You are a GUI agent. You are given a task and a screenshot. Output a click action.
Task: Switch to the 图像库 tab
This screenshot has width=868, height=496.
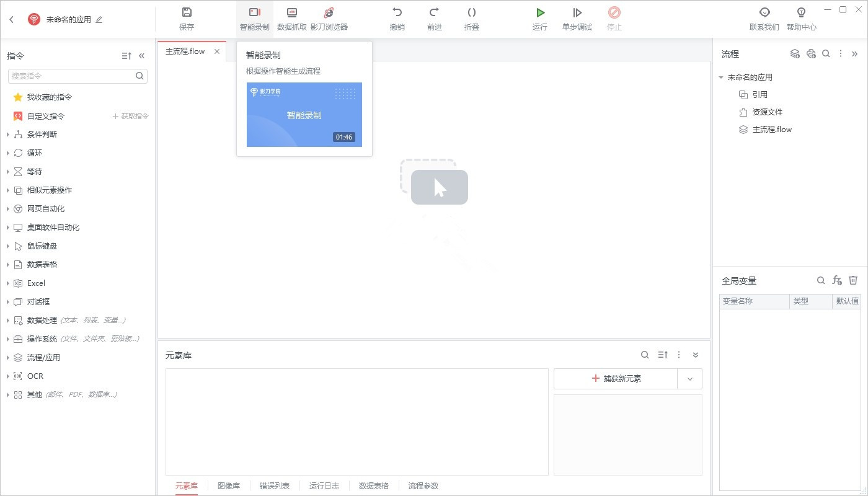click(x=229, y=485)
